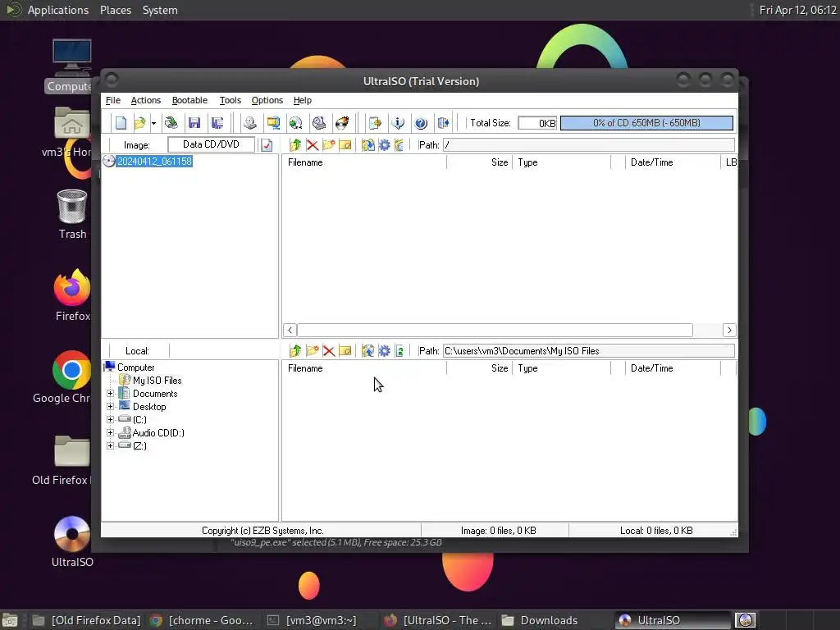Sort local list by Type column header
Image resolution: width=840 pixels, height=630 pixels.
pos(561,368)
